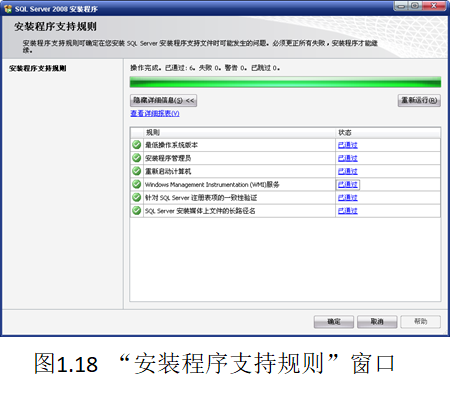The image size is (450, 393).
Task: Confirm with the 确定 button
Action: pos(334,322)
